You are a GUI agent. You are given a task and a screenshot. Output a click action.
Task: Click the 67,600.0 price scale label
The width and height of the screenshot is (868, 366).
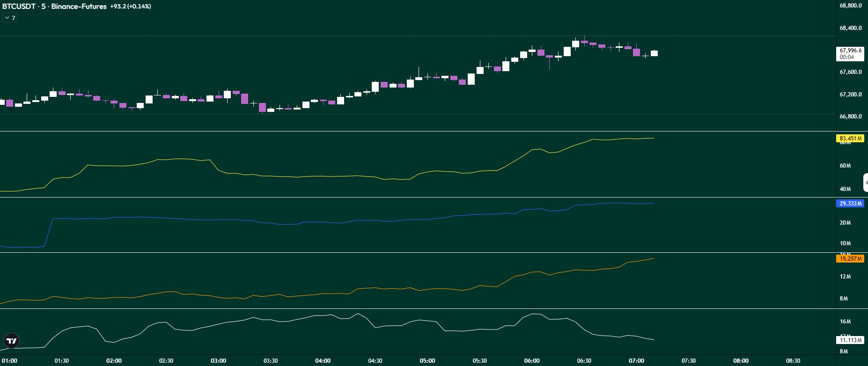tap(850, 72)
